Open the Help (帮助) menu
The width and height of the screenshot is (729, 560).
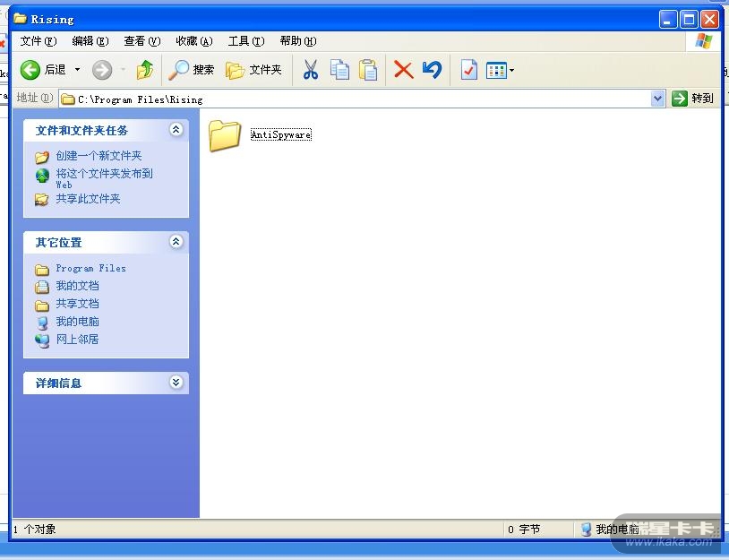point(298,41)
